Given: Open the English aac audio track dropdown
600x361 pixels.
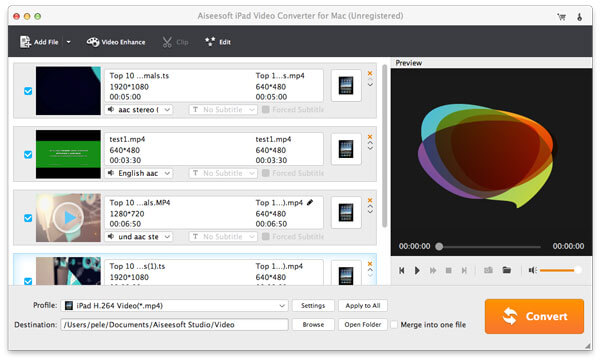Looking at the screenshot, I should pyautogui.click(x=139, y=173).
